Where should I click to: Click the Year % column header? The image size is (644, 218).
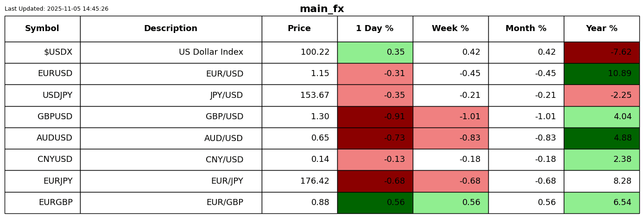601,29
